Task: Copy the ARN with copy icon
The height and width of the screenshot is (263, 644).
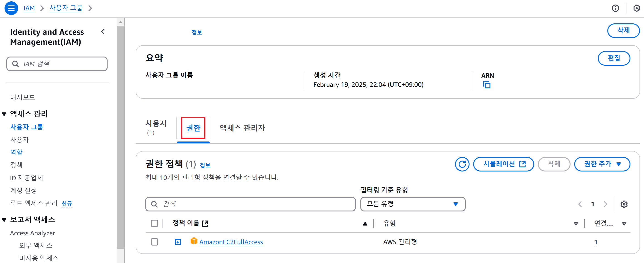Action: (x=487, y=85)
